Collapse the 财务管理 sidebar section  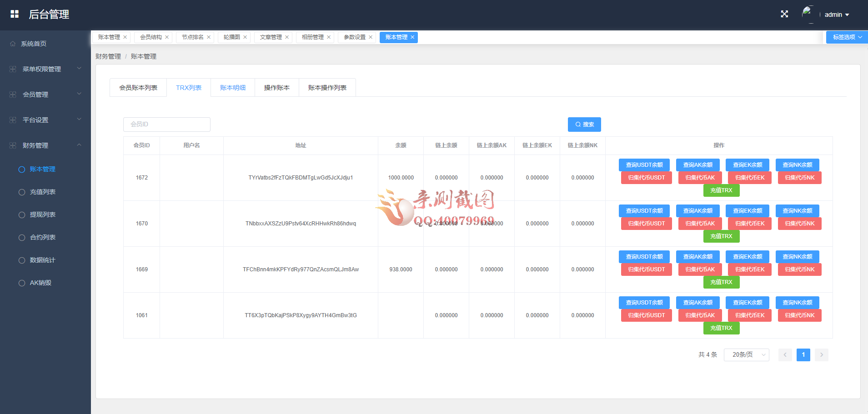(x=79, y=145)
